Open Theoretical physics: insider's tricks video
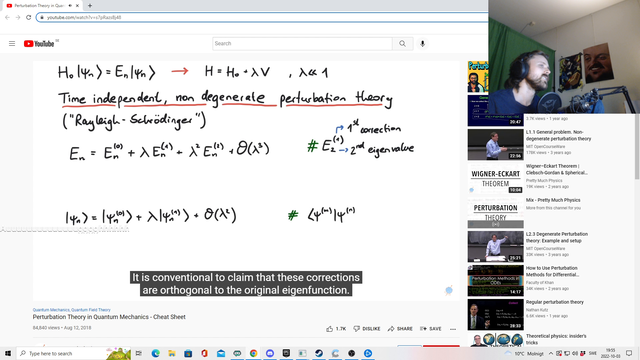 (x=556, y=339)
